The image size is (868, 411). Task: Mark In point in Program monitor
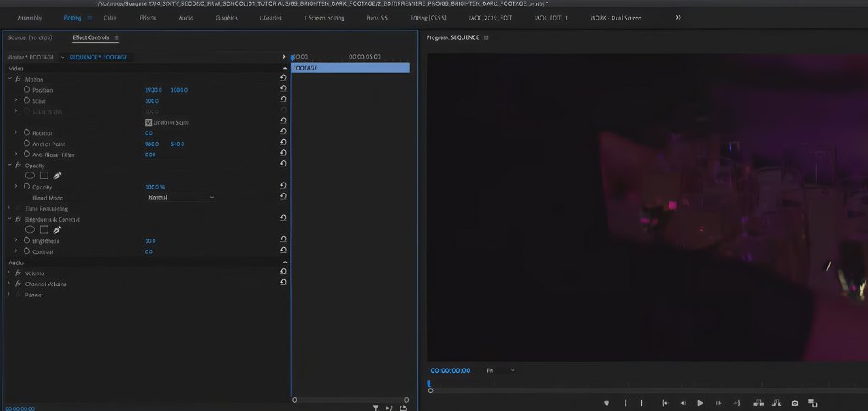[626, 403]
